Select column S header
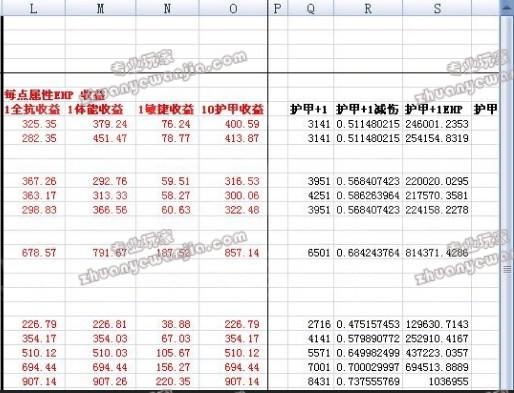 [x=437, y=8]
